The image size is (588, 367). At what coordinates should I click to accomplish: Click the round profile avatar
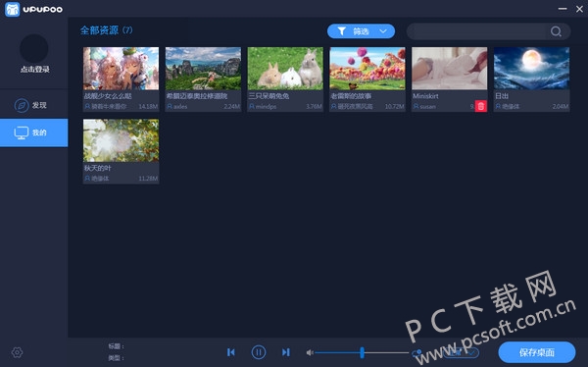tap(33, 48)
